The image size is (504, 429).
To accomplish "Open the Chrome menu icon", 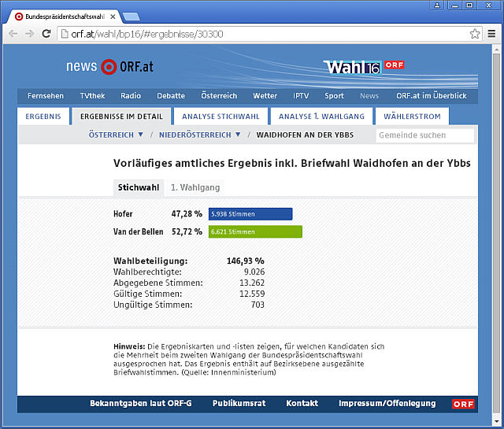I will click(x=491, y=34).
